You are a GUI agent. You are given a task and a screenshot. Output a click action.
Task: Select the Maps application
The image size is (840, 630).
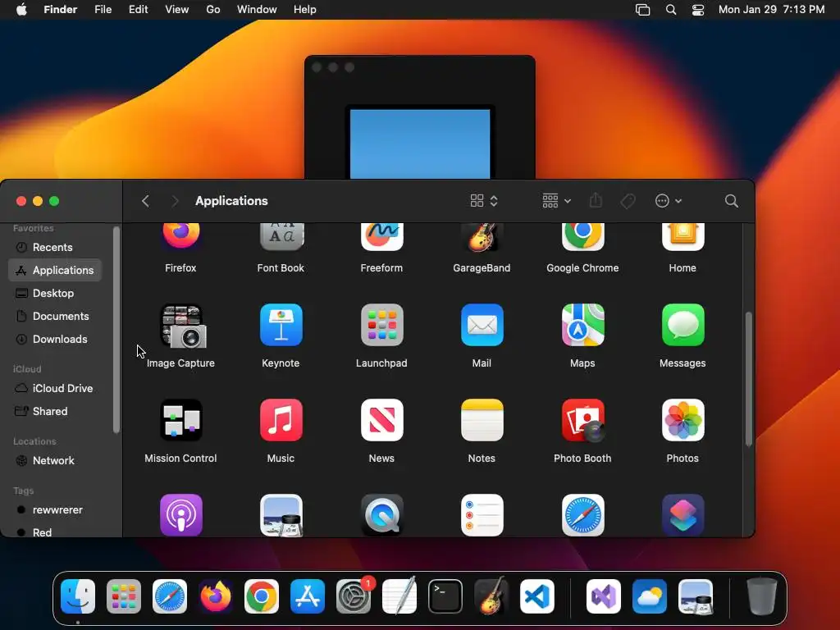[582, 325]
